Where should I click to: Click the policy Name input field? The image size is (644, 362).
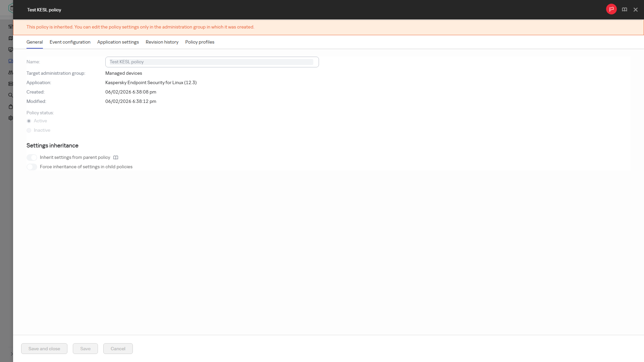coord(212,62)
